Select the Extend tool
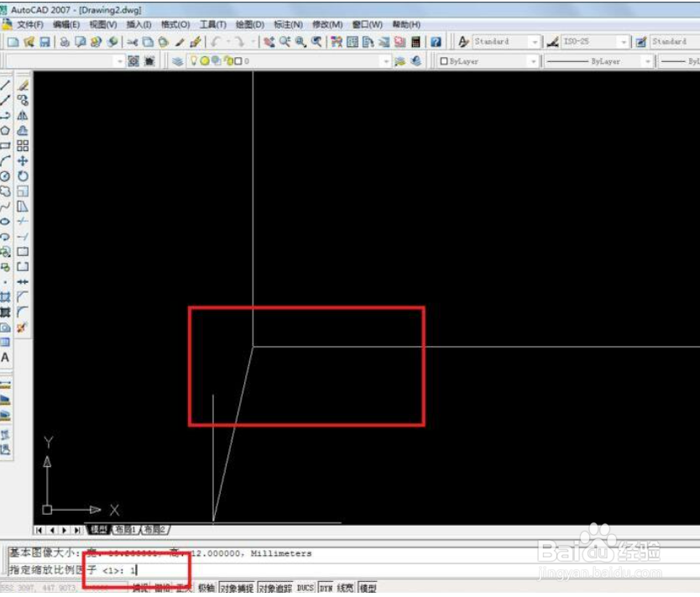The height and width of the screenshot is (597, 700). tap(23, 237)
